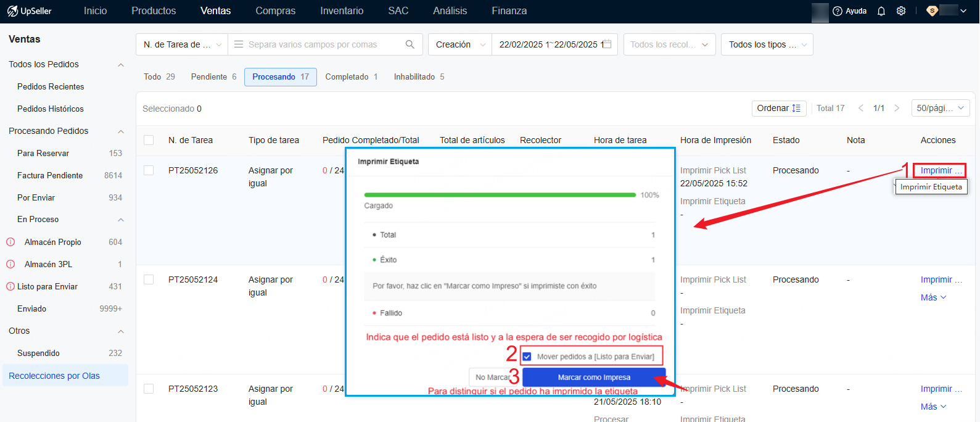Image resolution: width=980 pixels, height=422 pixels.
Task: Click the account avatar badge icon
Action: (932, 11)
